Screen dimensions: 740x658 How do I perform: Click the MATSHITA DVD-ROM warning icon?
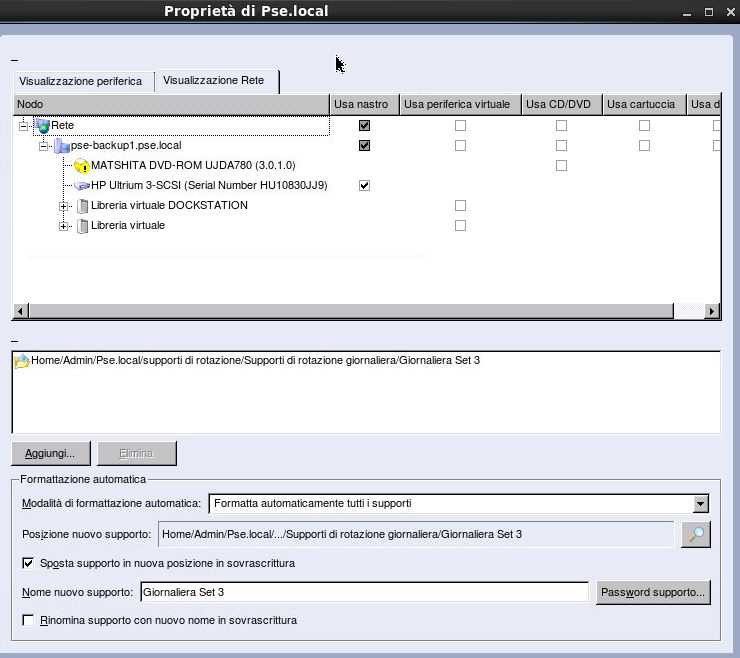pyautogui.click(x=82, y=166)
